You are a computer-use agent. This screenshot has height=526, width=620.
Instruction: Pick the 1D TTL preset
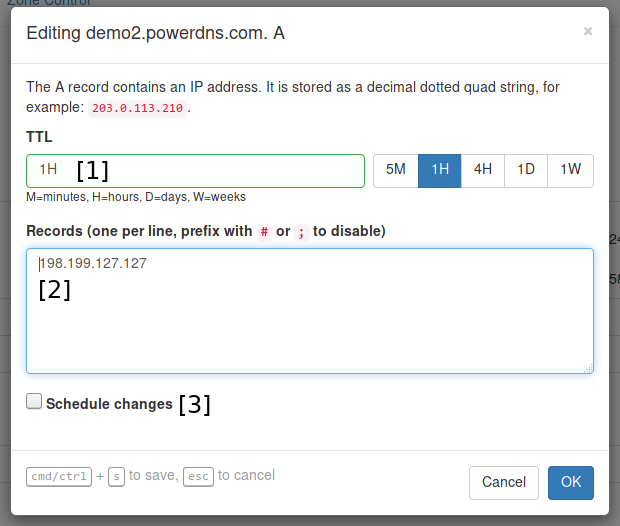[x=526, y=170]
